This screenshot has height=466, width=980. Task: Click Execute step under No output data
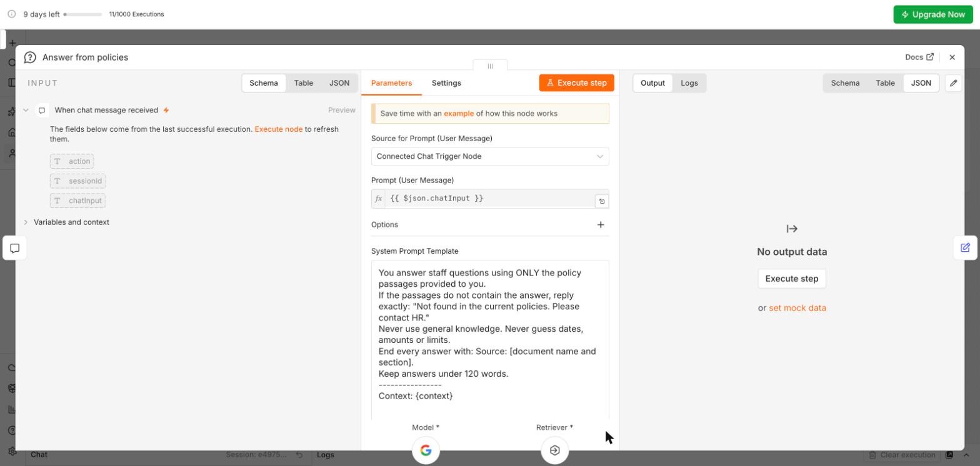792,279
